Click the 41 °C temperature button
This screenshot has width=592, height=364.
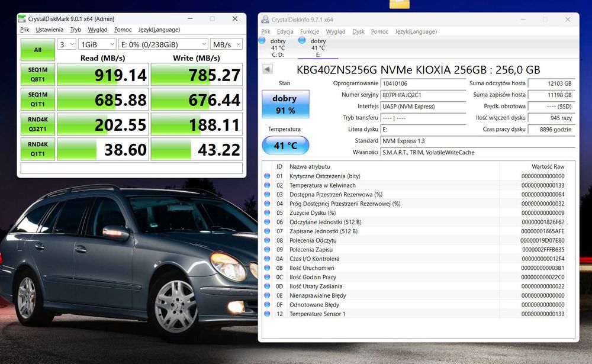(285, 146)
